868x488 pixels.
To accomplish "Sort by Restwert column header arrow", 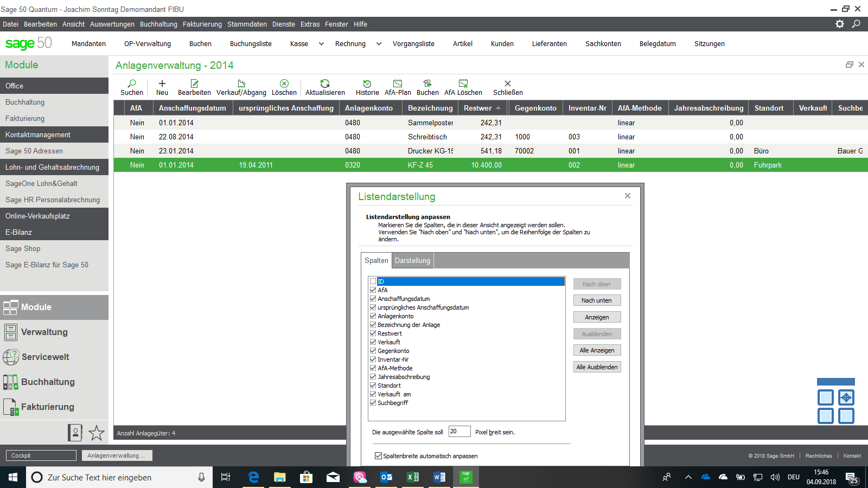I will [x=498, y=108].
